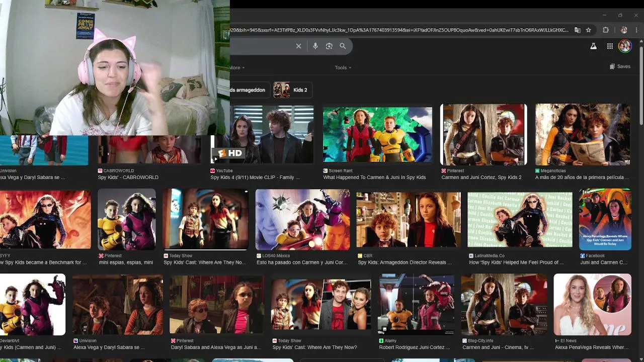Open the CBR Armageddon Director thumbnail
Screen dimensions: 644x362
coord(409,220)
